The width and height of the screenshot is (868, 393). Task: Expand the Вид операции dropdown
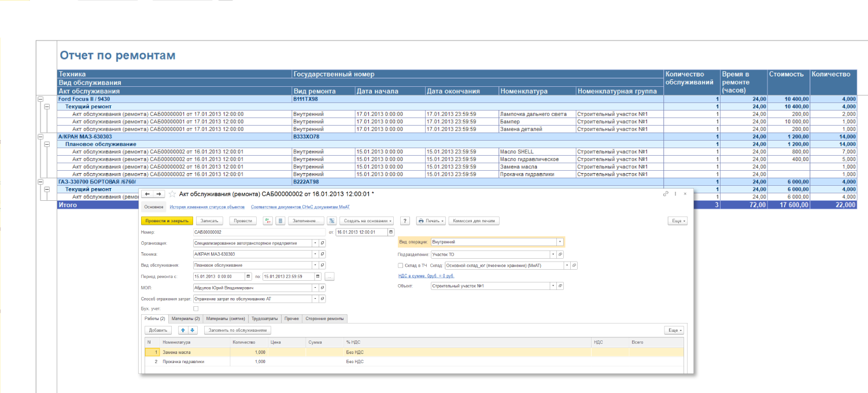pos(560,243)
